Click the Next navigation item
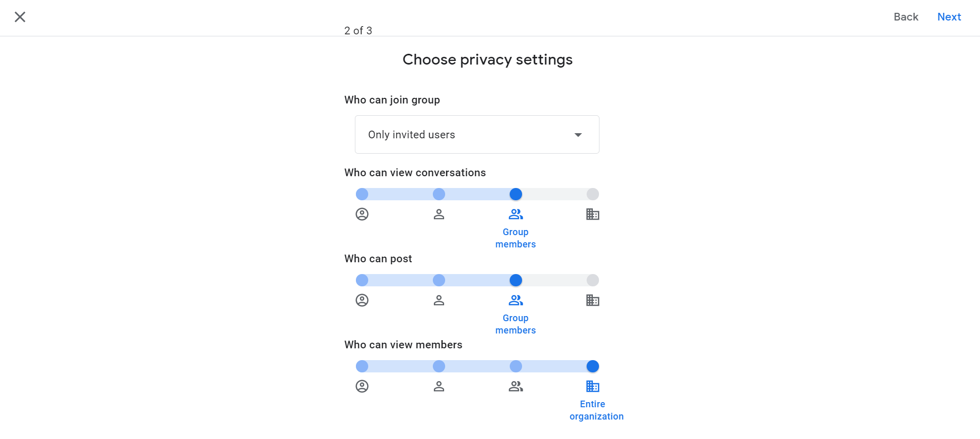Screen dimensions: 980x439 [x=948, y=16]
